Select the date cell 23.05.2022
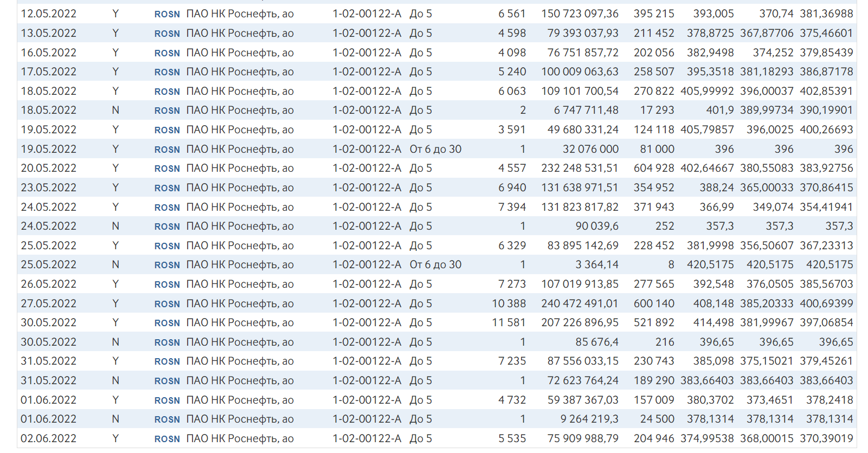The image size is (868, 453). pyautogui.click(x=49, y=187)
